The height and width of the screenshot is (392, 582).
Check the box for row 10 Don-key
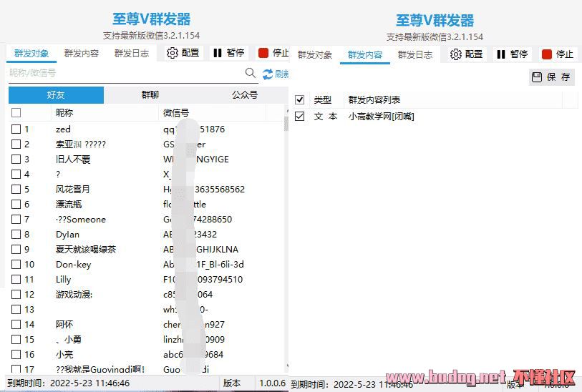[x=16, y=265]
